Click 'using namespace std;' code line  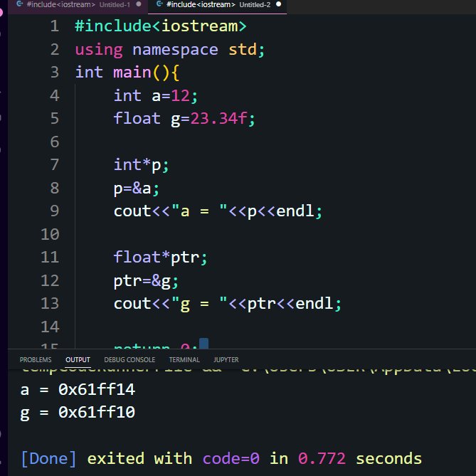click(x=170, y=50)
